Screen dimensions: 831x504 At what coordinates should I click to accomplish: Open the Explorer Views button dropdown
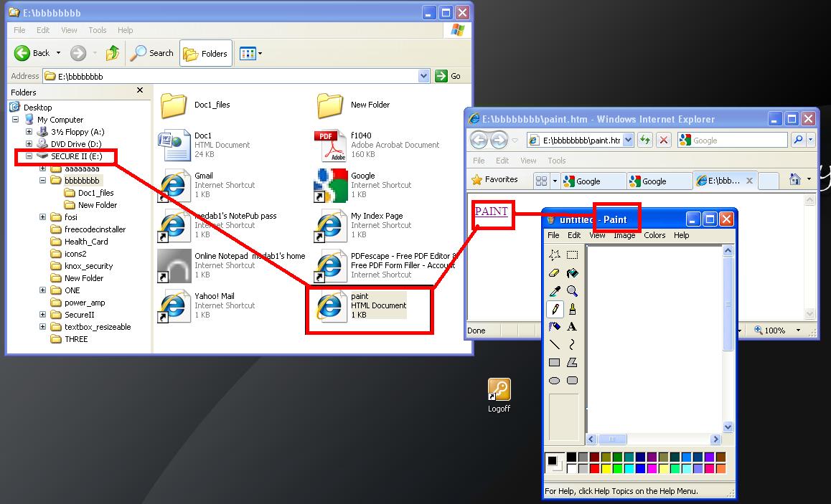pos(260,54)
